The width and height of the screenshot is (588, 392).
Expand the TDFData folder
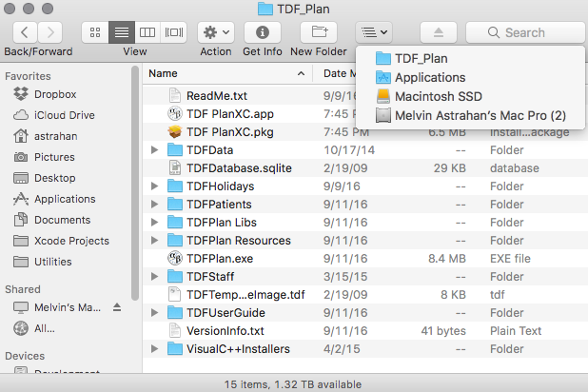155,150
